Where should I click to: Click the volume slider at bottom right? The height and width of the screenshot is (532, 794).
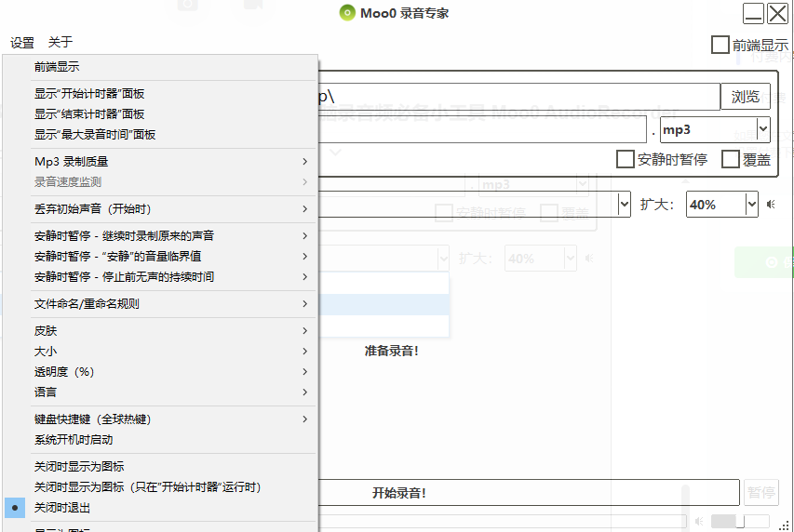pyautogui.click(x=740, y=522)
